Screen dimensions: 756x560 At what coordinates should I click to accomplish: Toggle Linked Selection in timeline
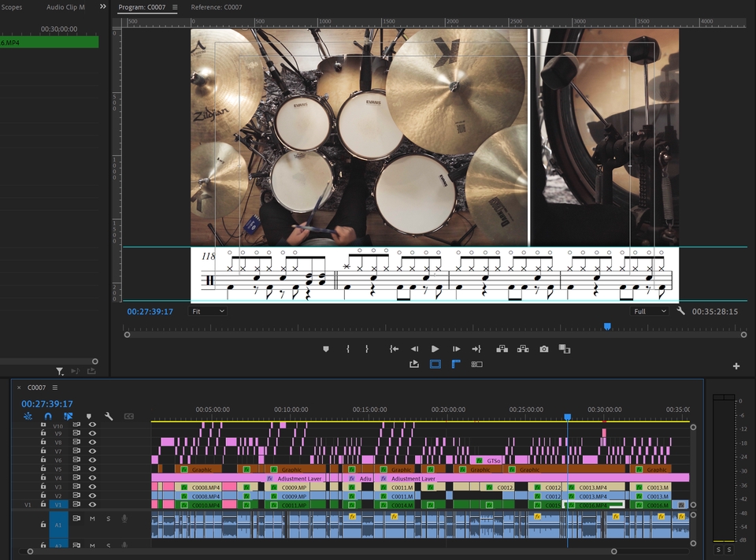[x=68, y=416]
